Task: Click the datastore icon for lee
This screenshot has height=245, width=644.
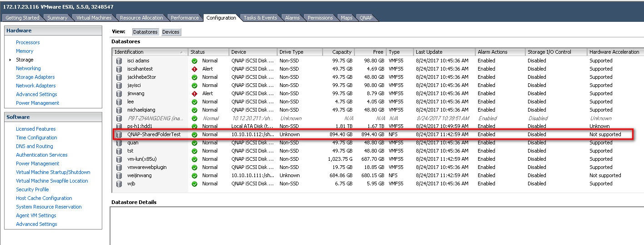Action: coord(119,102)
